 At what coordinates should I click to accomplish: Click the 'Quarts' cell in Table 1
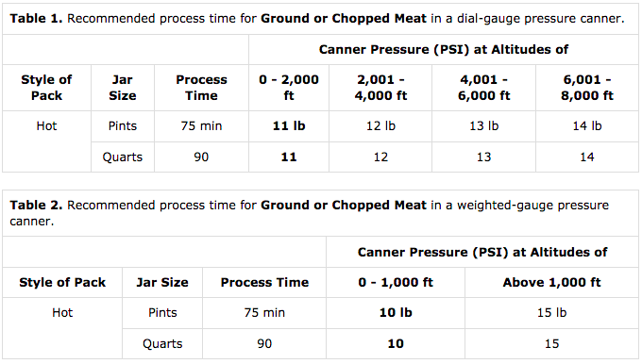[123, 157]
